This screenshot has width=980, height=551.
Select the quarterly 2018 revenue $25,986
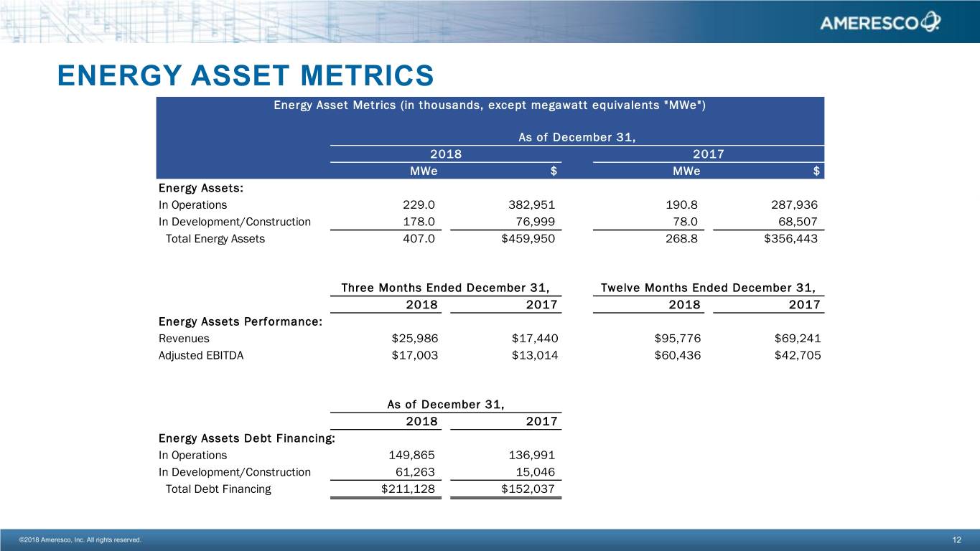(414, 338)
